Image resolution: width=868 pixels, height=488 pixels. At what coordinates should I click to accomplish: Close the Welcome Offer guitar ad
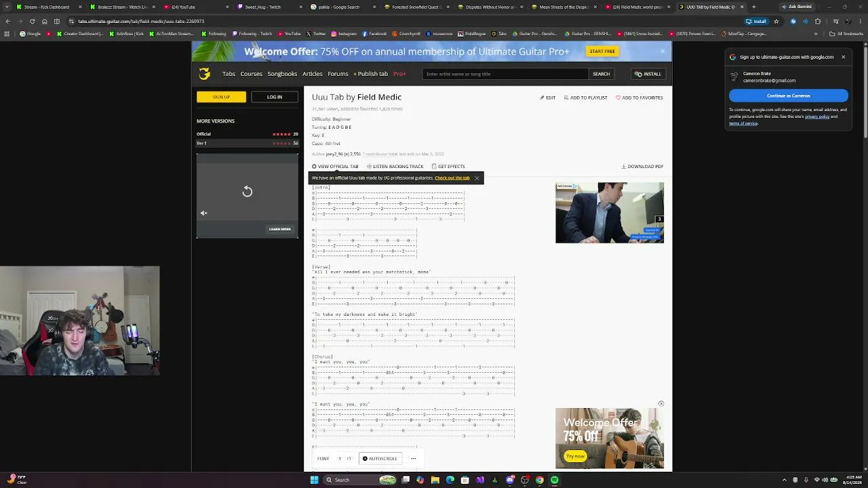click(661, 404)
